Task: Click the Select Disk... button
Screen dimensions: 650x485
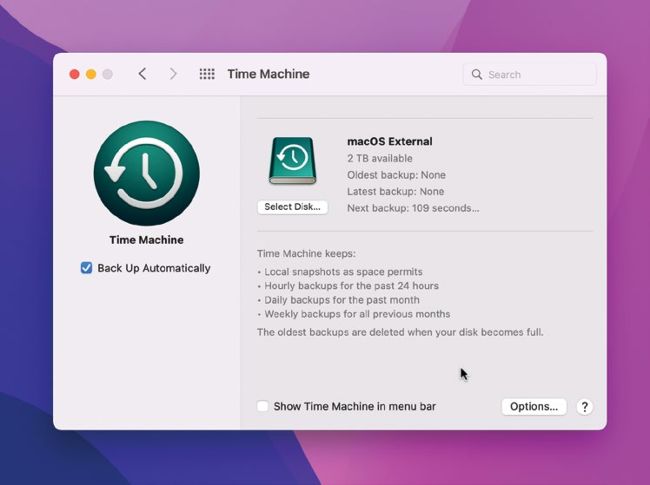Action: [292, 207]
